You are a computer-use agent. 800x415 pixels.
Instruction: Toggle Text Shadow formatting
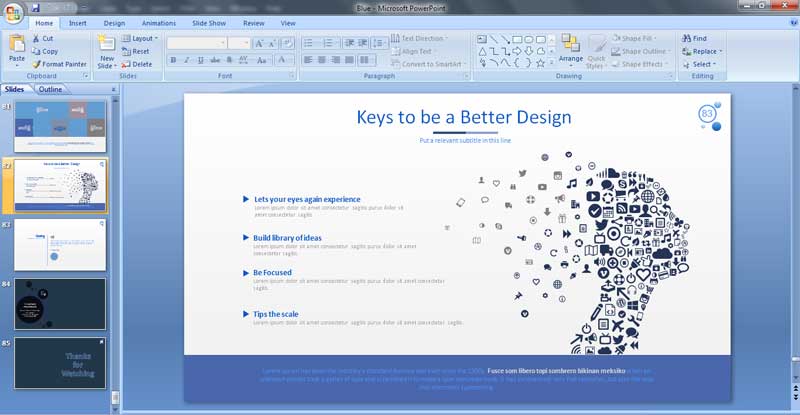(x=229, y=60)
